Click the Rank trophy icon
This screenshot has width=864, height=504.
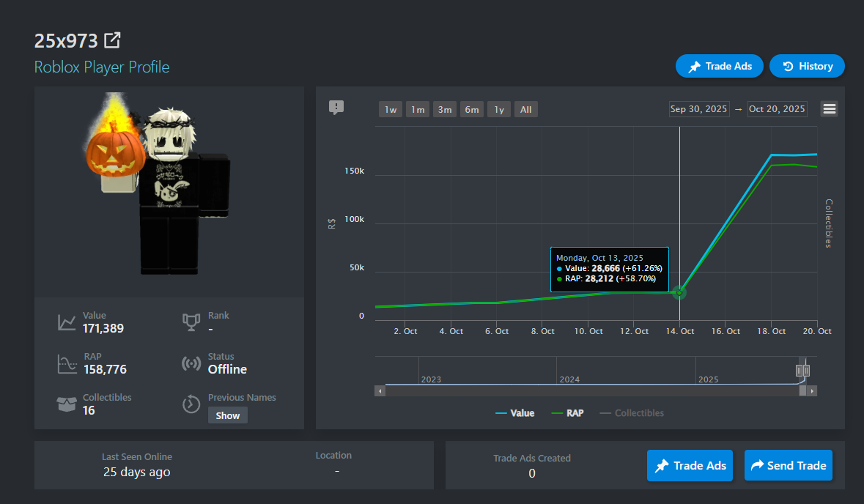pyautogui.click(x=191, y=322)
